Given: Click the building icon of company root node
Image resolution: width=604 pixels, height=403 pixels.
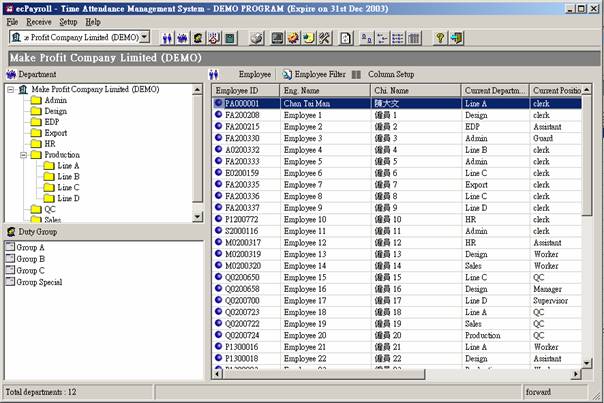Looking at the screenshot, I should [x=23, y=89].
